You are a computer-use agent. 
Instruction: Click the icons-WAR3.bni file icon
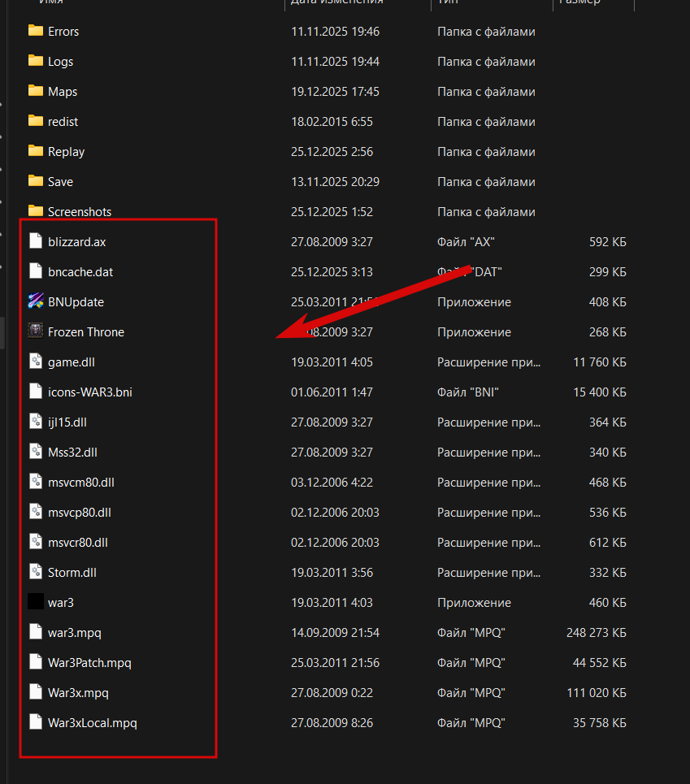point(36,391)
